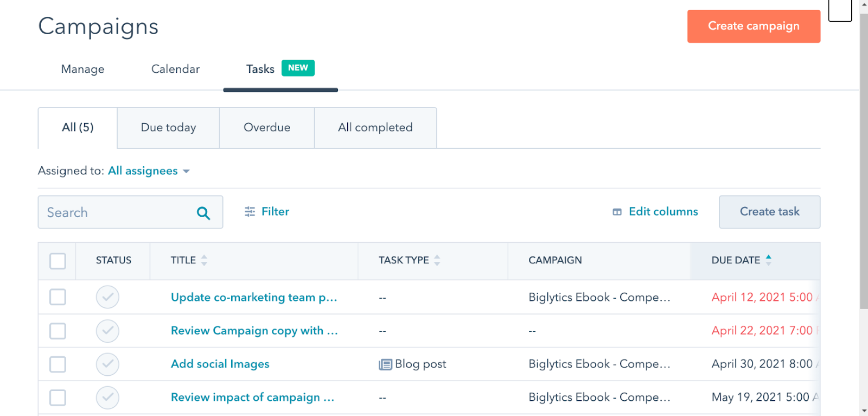Switch to the Calendar tab

[x=175, y=69]
